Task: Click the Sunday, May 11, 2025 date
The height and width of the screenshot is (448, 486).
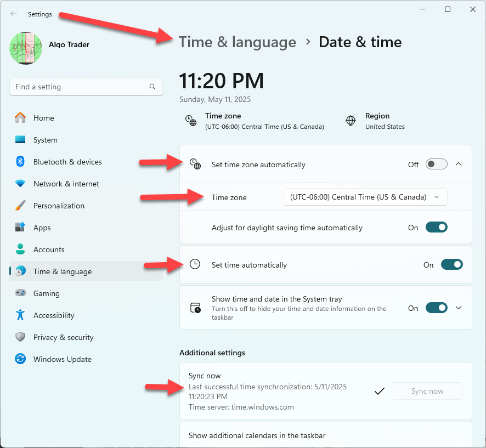Action: (215, 99)
